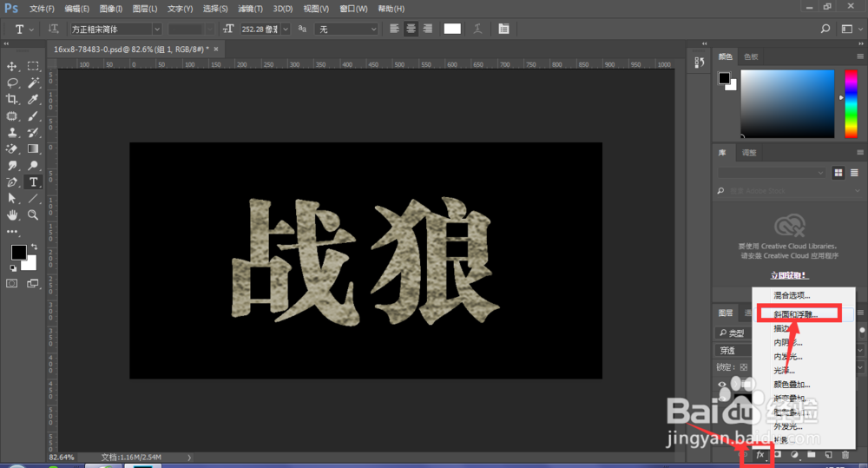Open the Color panel menu
Screen dimensions: 868x468
[859, 56]
